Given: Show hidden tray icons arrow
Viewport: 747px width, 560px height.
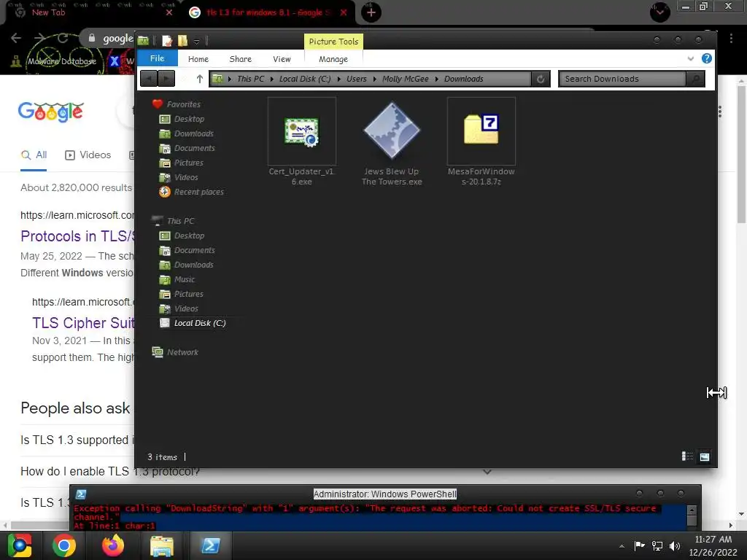Looking at the screenshot, I should tap(622, 546).
